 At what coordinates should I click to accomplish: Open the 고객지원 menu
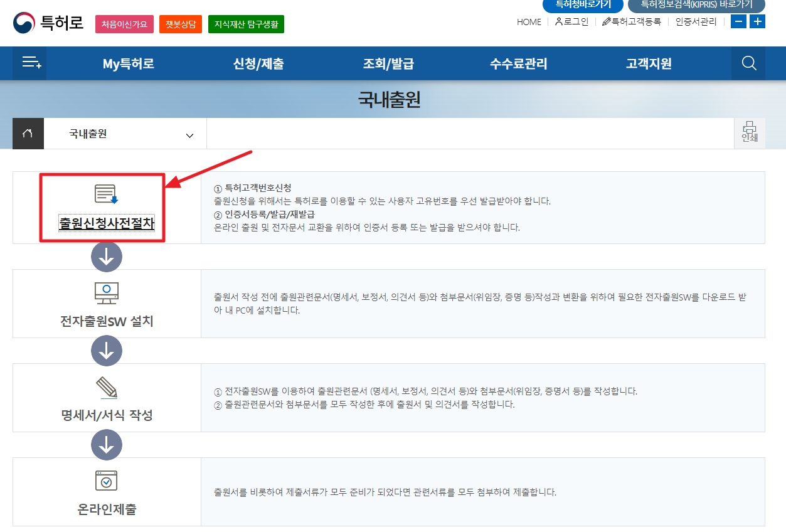click(x=647, y=63)
